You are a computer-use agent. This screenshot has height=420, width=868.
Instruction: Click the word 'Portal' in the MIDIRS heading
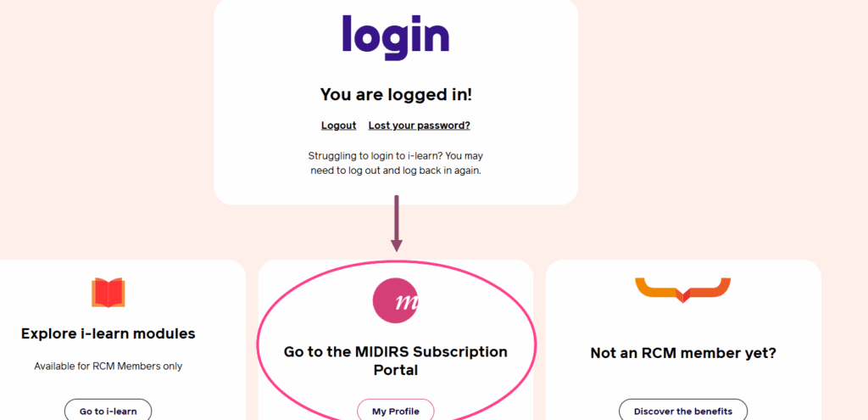[x=395, y=371]
